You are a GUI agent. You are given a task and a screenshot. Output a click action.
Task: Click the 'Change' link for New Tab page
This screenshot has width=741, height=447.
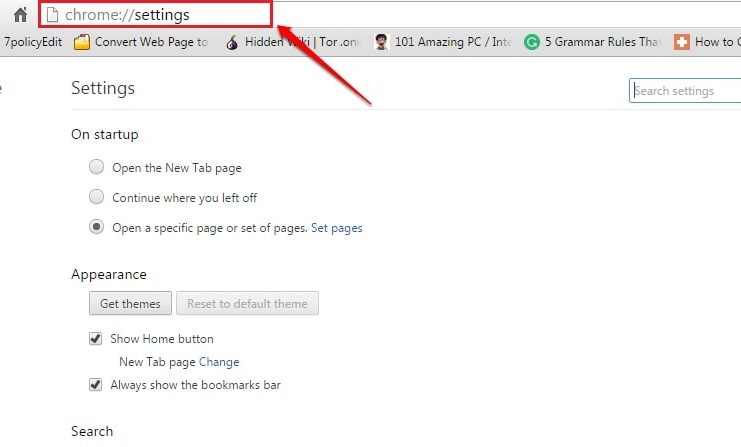pyautogui.click(x=219, y=362)
